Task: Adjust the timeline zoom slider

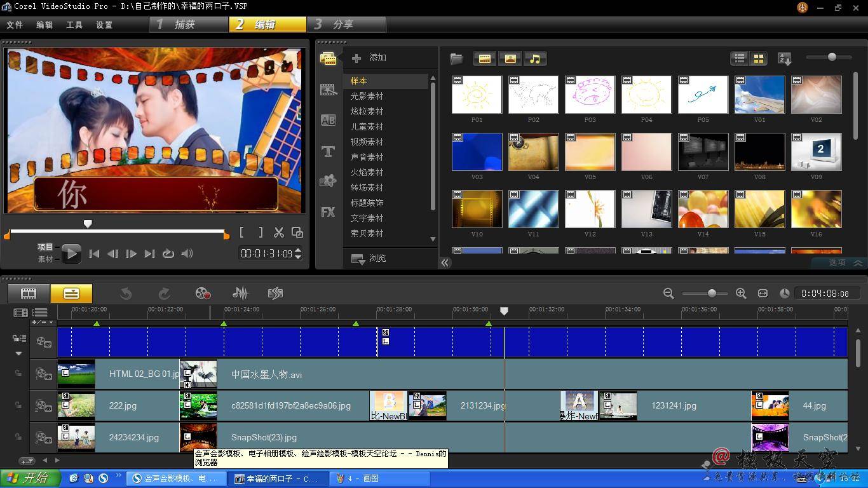Action: 712,293
